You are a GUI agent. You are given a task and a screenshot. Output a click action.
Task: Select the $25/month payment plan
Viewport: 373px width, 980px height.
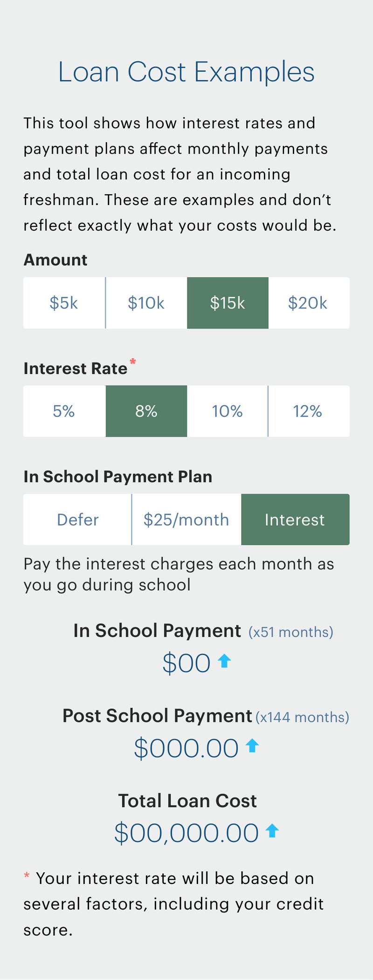click(x=186, y=520)
